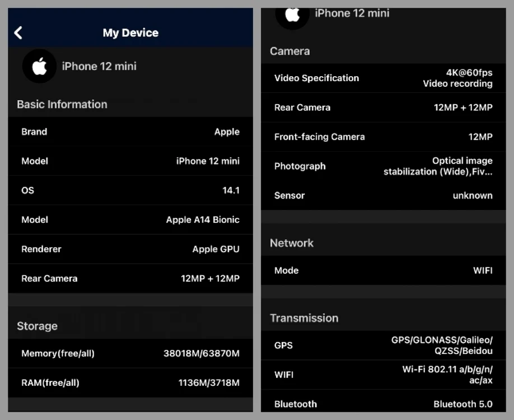Select the 1136M/3718M RAM value

pyautogui.click(x=209, y=382)
